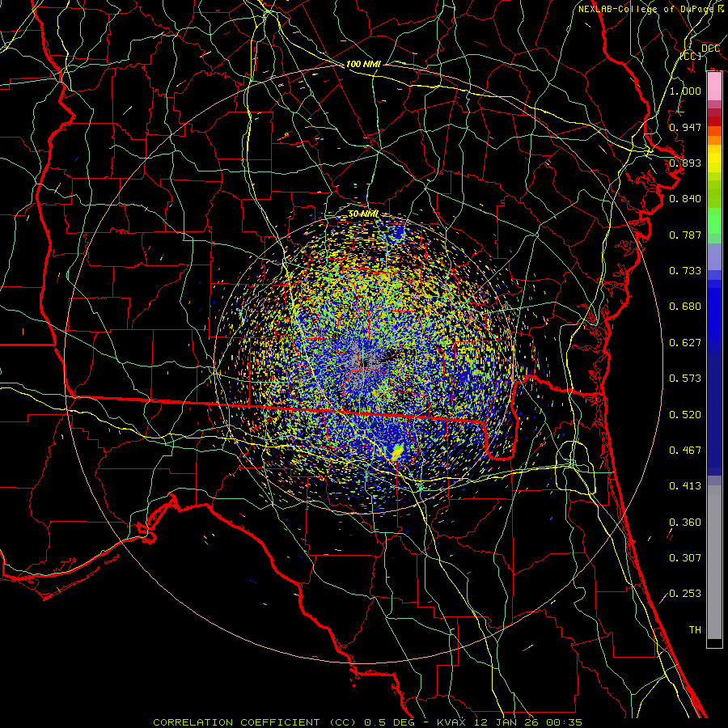Click the 100 NMI range ring label

point(363,64)
